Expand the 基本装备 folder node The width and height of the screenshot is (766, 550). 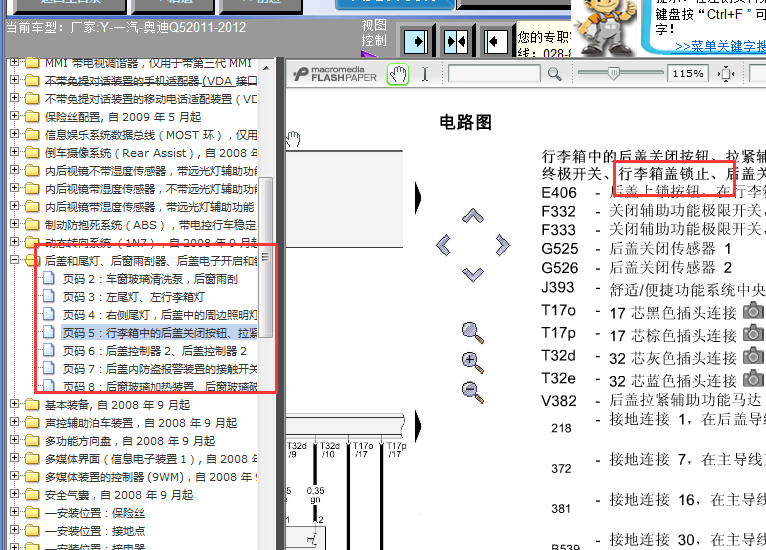[15, 404]
